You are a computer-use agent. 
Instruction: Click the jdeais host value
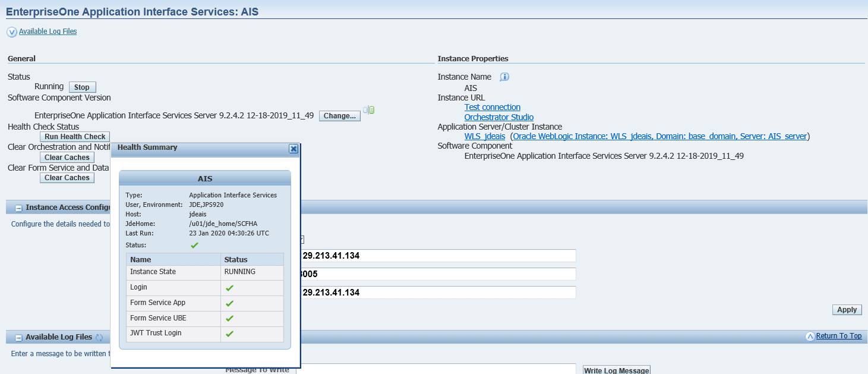point(198,214)
